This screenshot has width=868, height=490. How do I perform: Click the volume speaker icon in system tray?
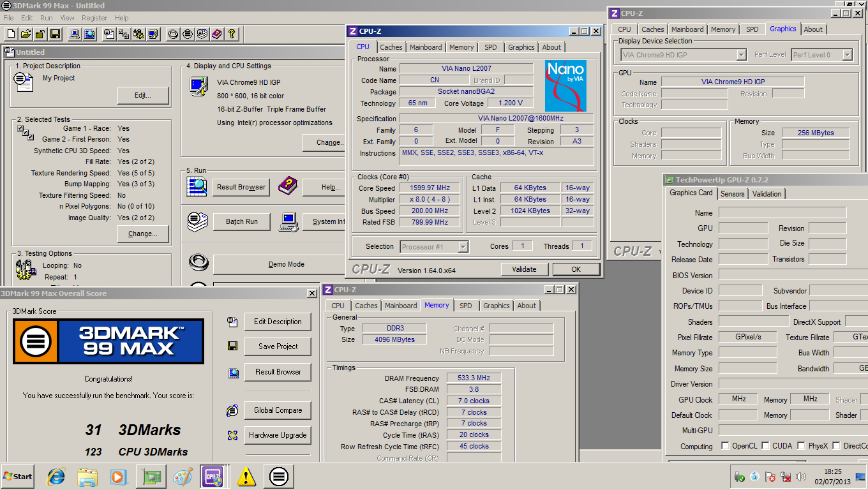click(x=801, y=477)
